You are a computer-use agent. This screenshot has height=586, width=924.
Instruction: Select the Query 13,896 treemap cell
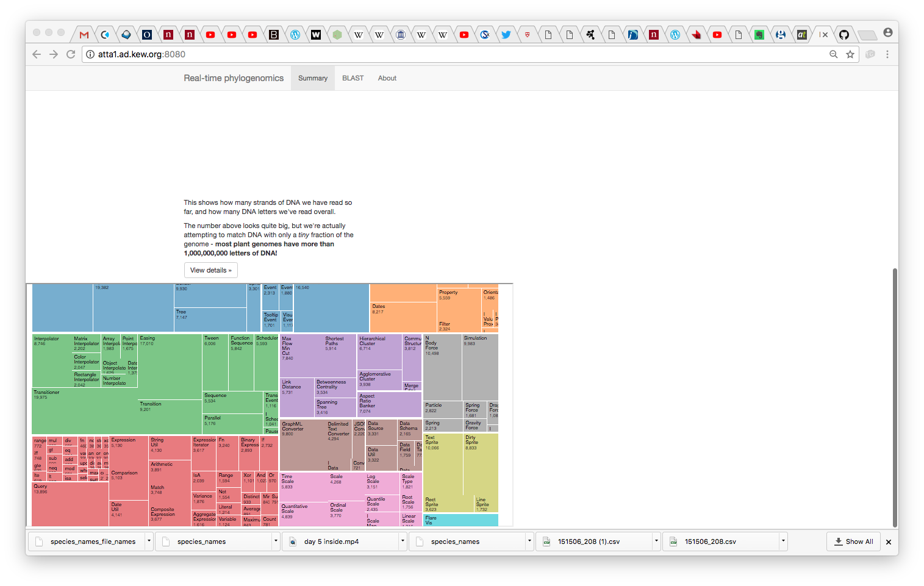tap(70, 504)
